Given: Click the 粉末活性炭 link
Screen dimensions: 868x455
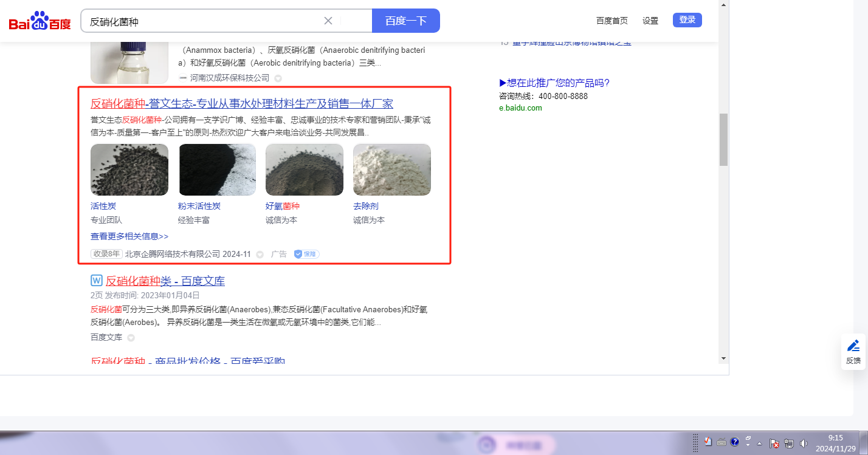Looking at the screenshot, I should 199,206.
